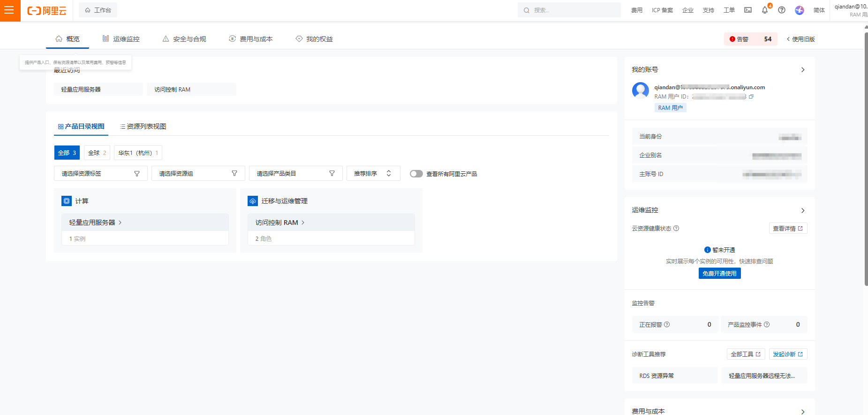Open the 推荐排序 sorting dropdown
Viewport: 868px width, 415px height.
coord(373,174)
